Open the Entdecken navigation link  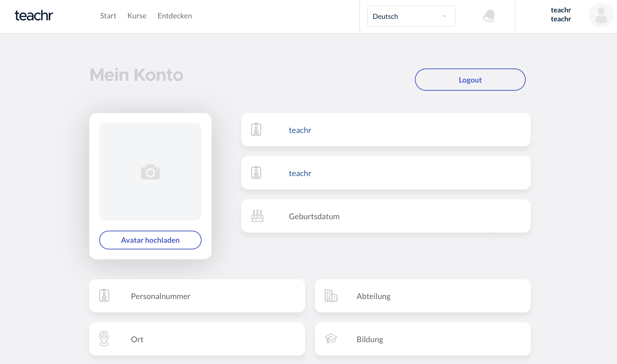[x=175, y=16]
